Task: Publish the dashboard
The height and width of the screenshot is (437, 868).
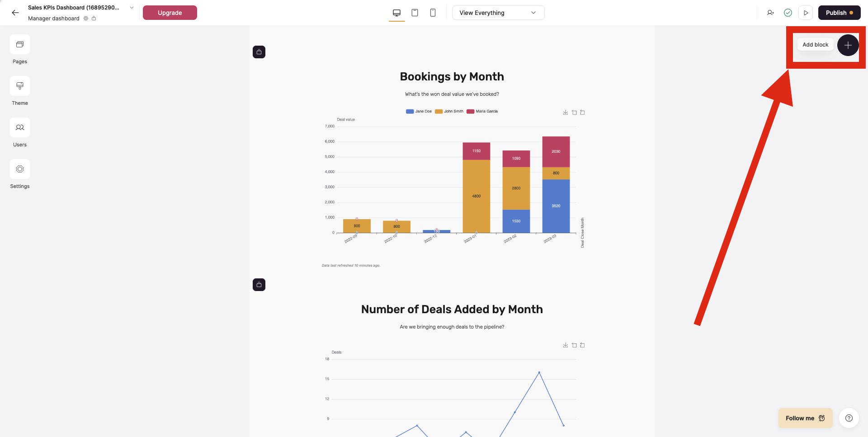Action: coord(839,13)
